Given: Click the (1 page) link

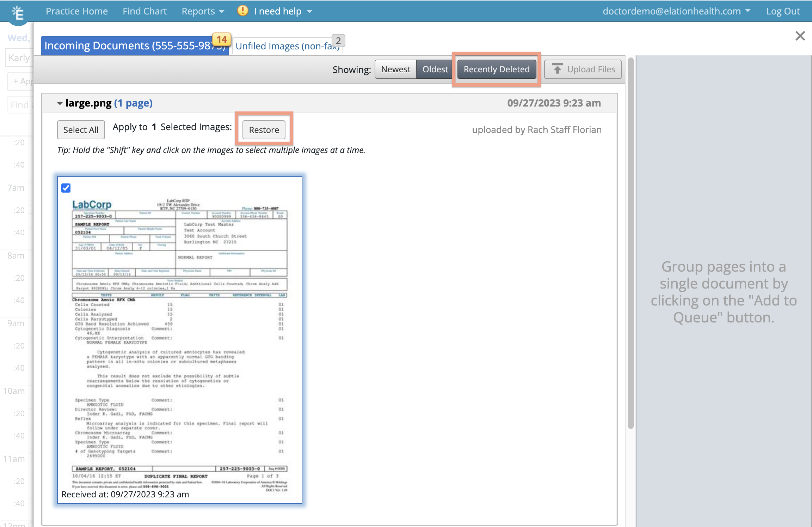Looking at the screenshot, I should click(133, 103).
